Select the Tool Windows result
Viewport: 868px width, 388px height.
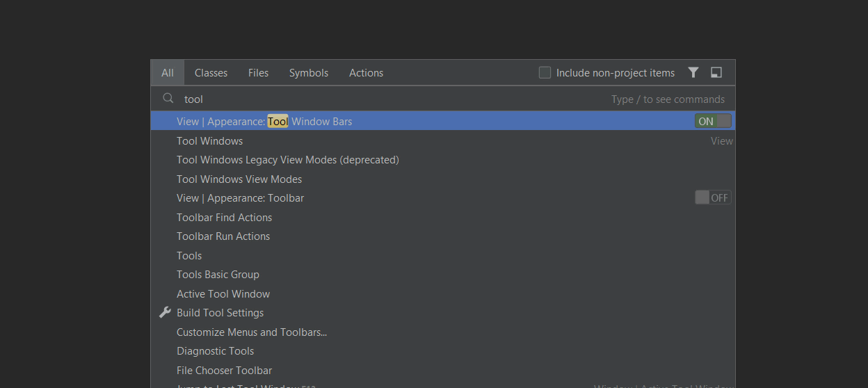point(443,140)
